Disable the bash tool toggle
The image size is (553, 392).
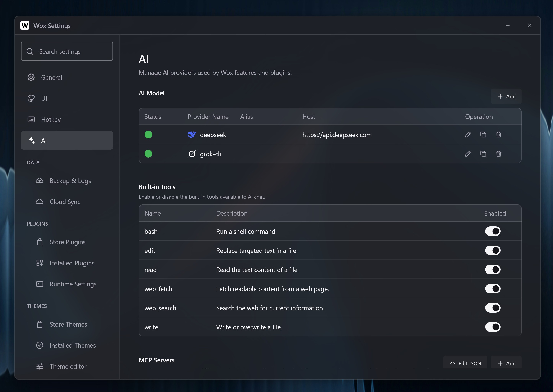pos(493,231)
